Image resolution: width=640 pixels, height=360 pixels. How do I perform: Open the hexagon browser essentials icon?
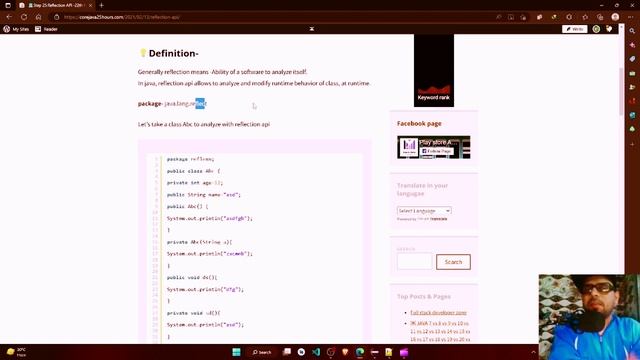pos(569,17)
